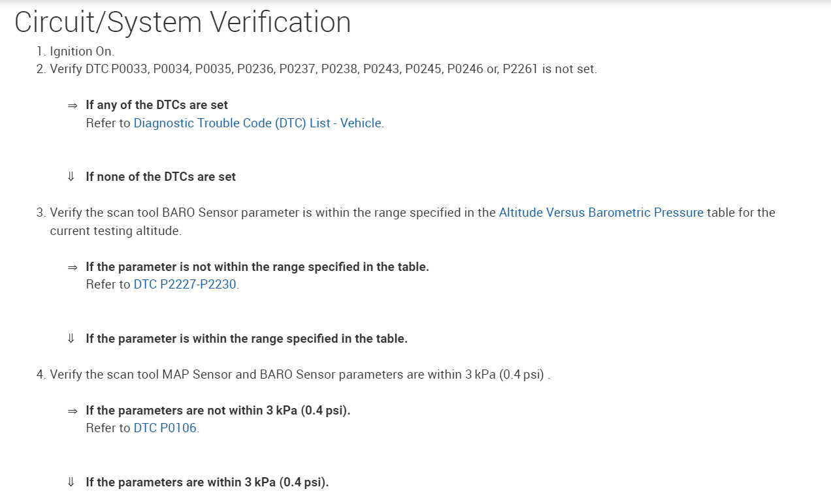This screenshot has width=831, height=504.
Task: Click down arrow beside "If none of the DTCs are set"
Action: (x=71, y=177)
